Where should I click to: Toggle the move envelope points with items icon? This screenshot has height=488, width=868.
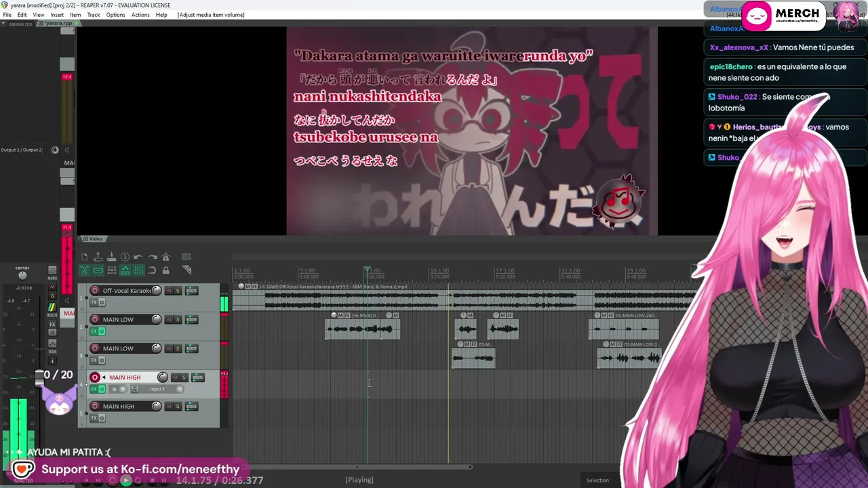point(125,270)
